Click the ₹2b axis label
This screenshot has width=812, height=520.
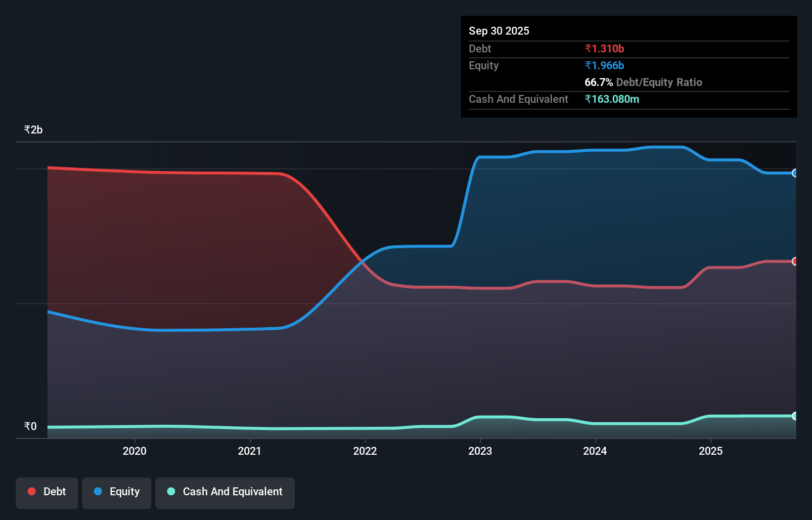pos(33,129)
